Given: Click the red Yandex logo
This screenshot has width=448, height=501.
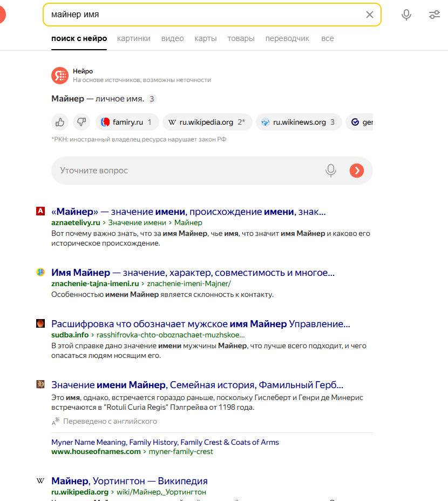Looking at the screenshot, I should click(x=2, y=15).
